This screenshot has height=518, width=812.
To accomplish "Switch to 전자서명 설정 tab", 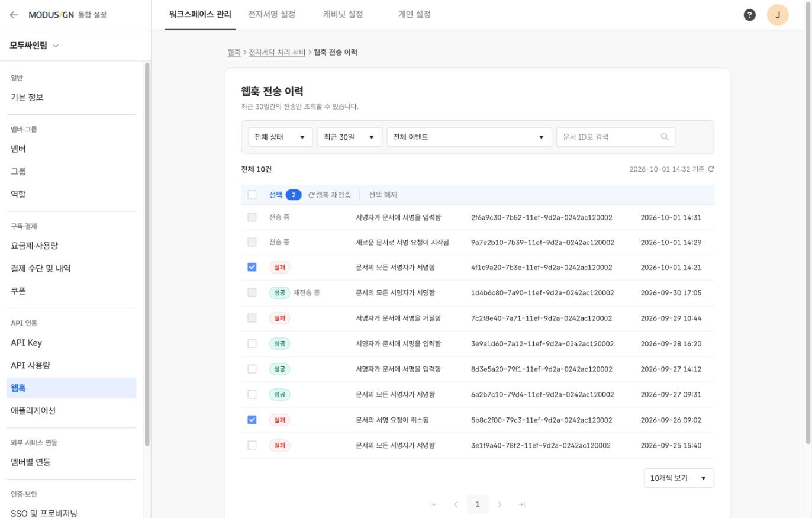I will (272, 14).
